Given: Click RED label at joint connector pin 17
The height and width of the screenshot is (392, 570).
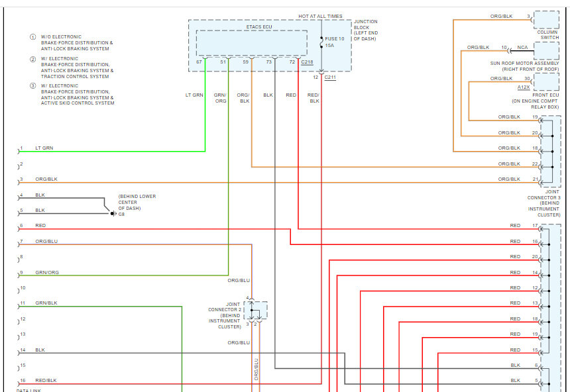Looking at the screenshot, I should [515, 226].
